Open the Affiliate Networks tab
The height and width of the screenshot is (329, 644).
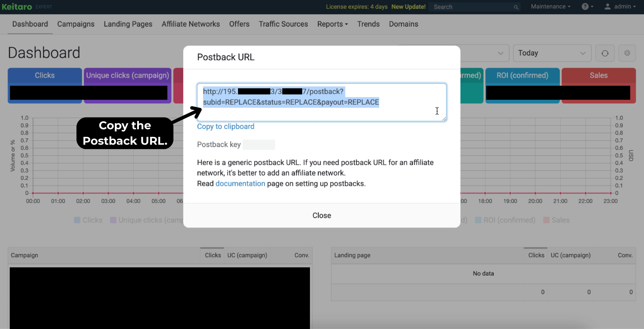pyautogui.click(x=191, y=24)
